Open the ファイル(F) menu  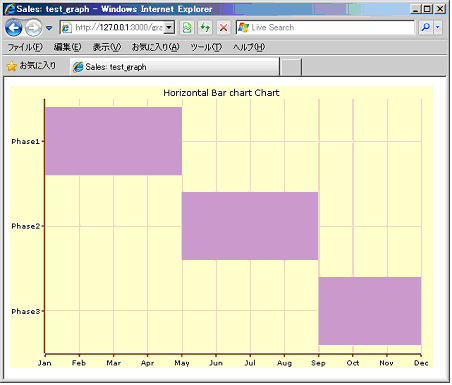click(x=25, y=47)
